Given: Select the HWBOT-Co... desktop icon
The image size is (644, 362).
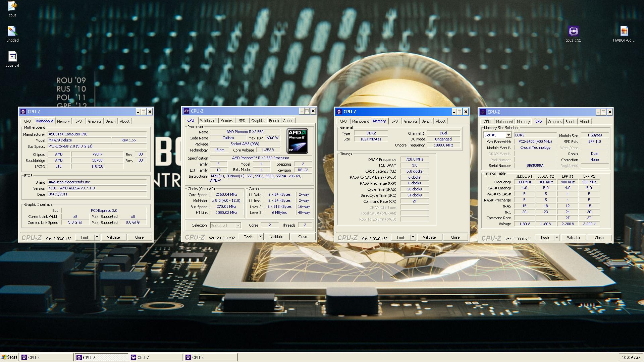Looking at the screenshot, I should pyautogui.click(x=624, y=34).
